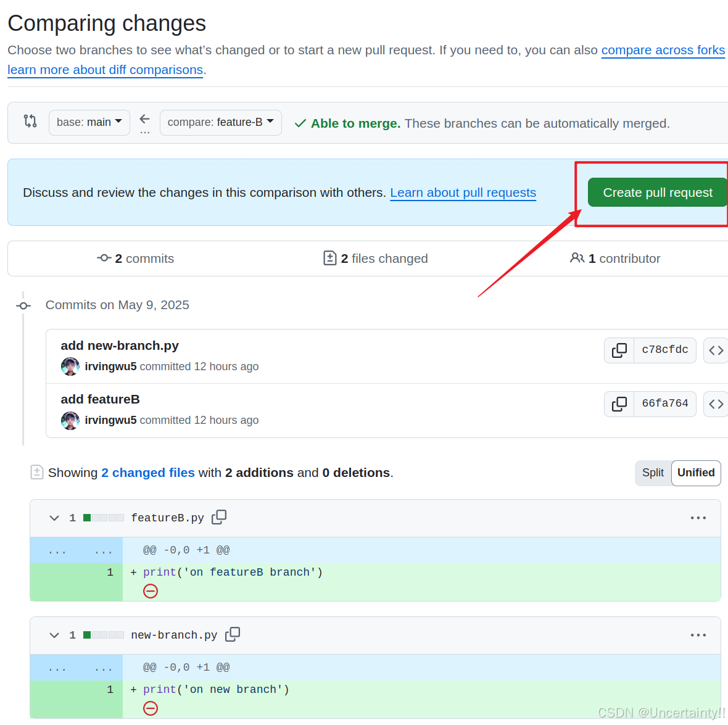The height and width of the screenshot is (725, 728).
Task: Open the new-branch.py file options menu
Action: (698, 635)
